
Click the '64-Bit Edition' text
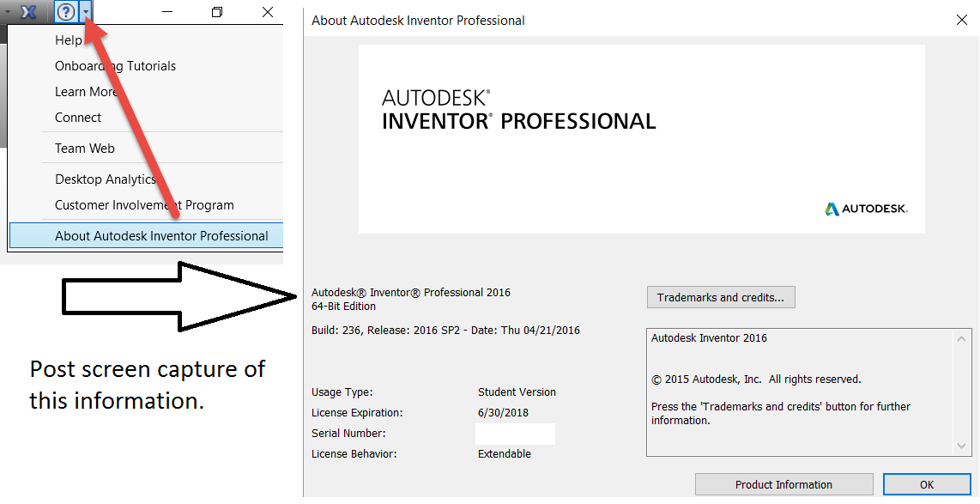point(344,307)
